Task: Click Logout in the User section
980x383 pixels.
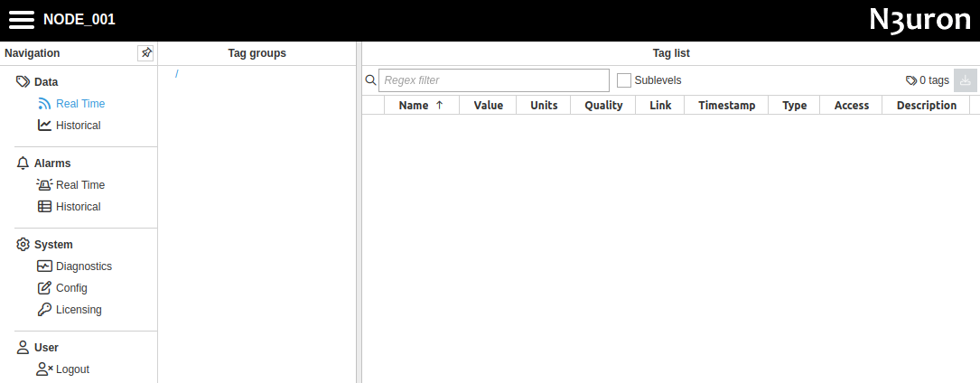Action: (x=72, y=369)
